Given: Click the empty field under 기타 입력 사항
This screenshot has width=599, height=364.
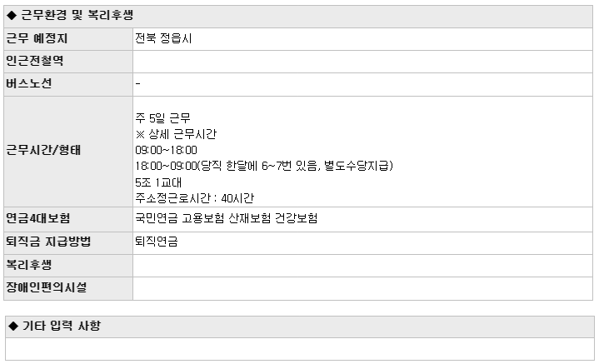Looking at the screenshot, I should [300, 349].
